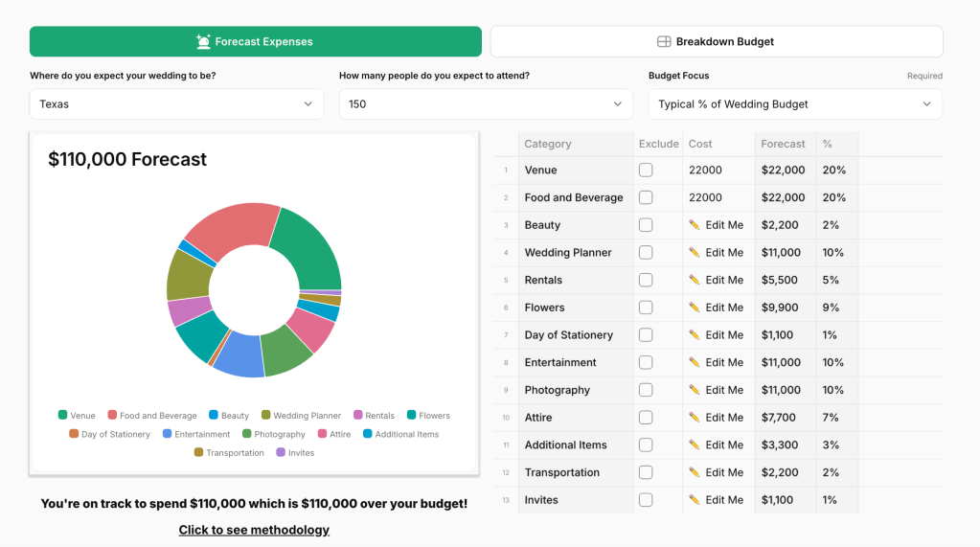The image size is (980, 547).
Task: Click the grid icon on Breakdown Budget
Action: tap(663, 41)
